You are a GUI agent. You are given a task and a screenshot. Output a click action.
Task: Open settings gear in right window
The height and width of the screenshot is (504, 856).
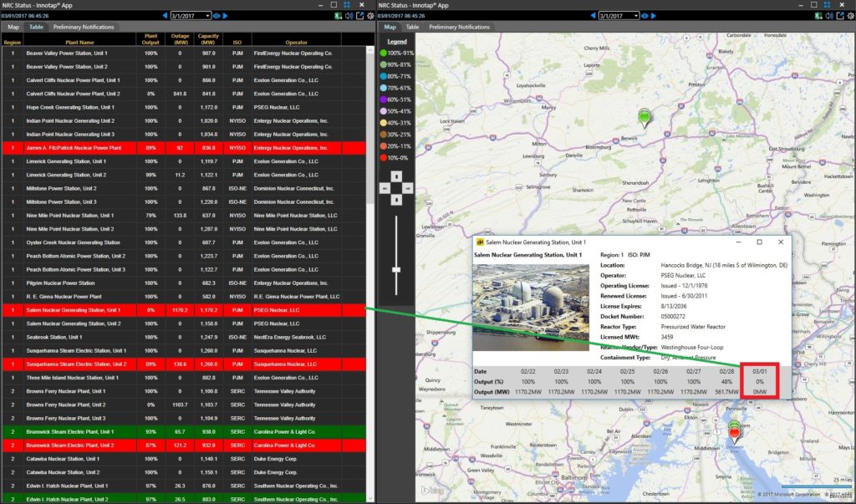852,16
